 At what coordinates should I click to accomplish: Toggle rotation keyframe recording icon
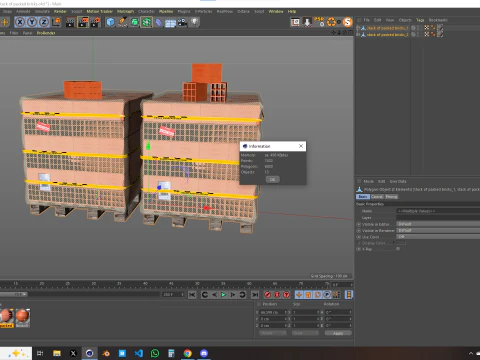(x=318, y=295)
